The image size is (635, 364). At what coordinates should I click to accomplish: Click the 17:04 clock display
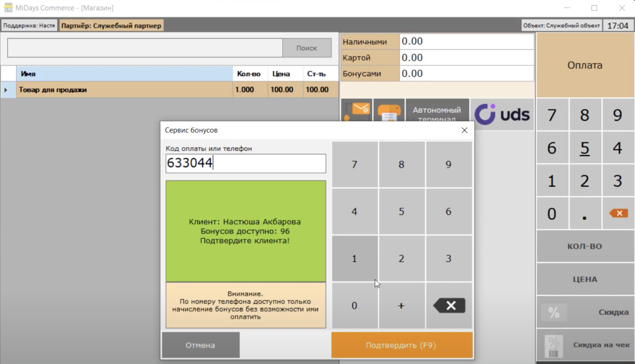point(618,25)
